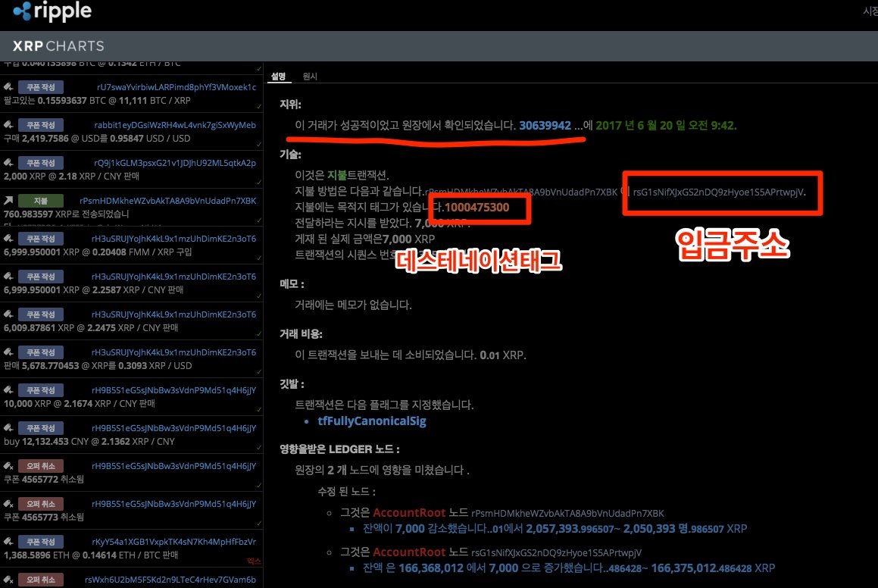
Task: Click the Ripple logo in the top bar
Action: pos(52,11)
